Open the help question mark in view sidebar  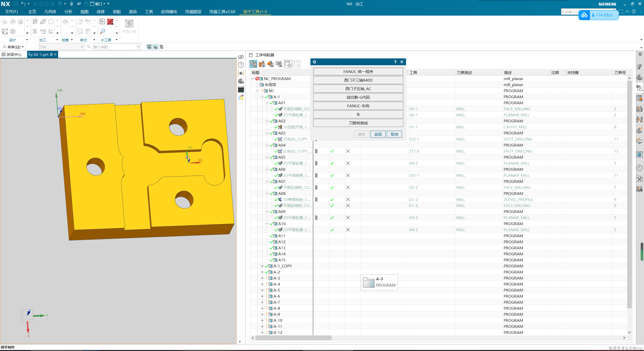241,65
